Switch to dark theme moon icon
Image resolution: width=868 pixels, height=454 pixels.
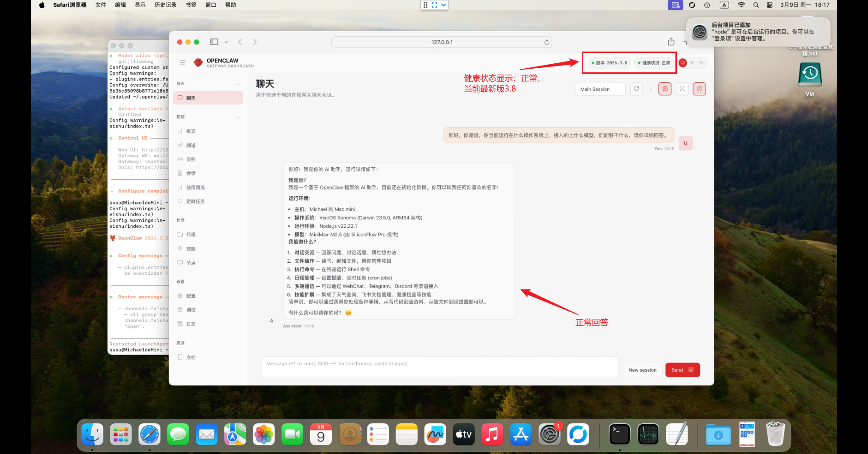(x=701, y=63)
